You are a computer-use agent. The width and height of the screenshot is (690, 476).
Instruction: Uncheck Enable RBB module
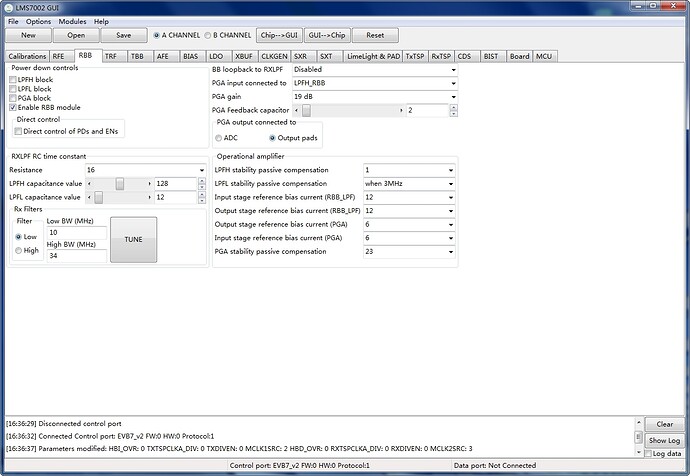(x=13, y=107)
